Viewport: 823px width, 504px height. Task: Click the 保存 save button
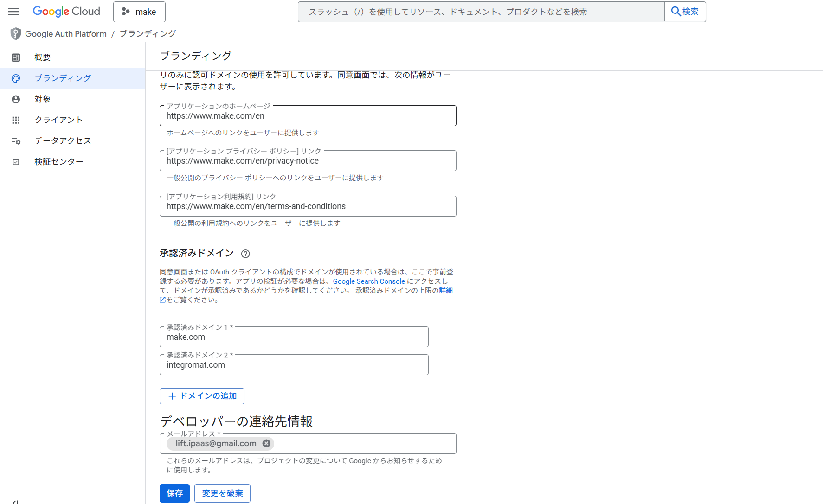click(174, 493)
